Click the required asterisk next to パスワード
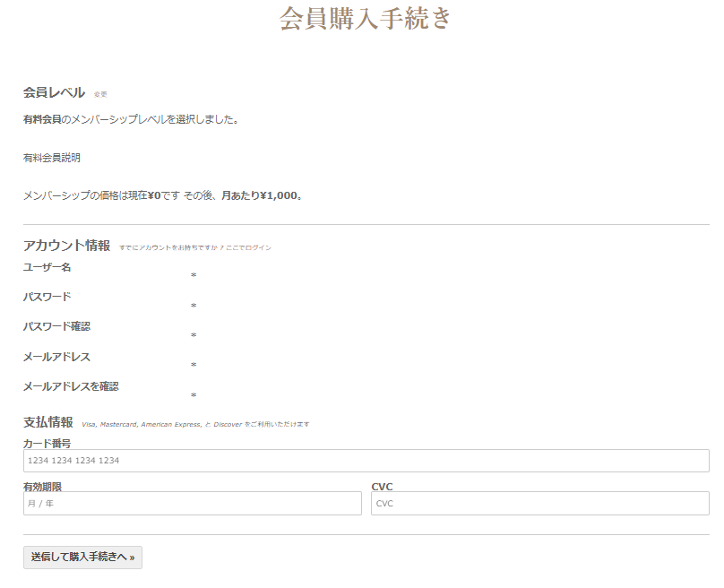Viewport: 724px width, 588px height. [x=194, y=307]
